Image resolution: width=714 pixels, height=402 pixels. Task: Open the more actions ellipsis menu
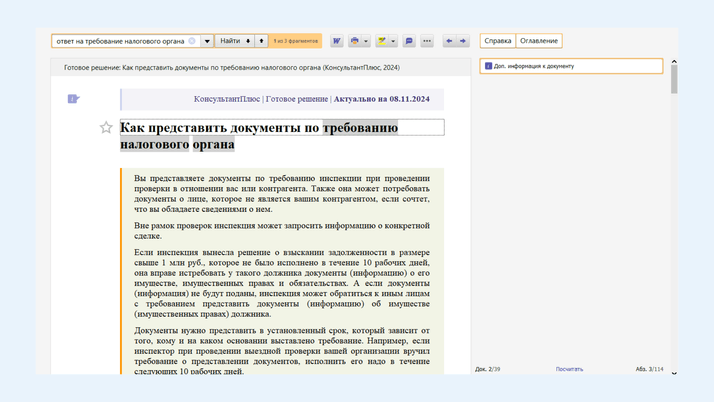(x=427, y=41)
